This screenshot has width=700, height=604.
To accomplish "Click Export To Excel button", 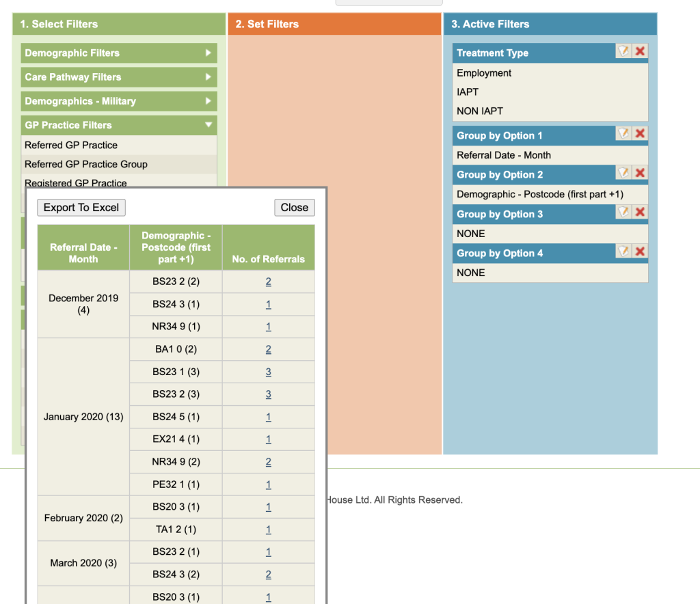I will [x=81, y=208].
